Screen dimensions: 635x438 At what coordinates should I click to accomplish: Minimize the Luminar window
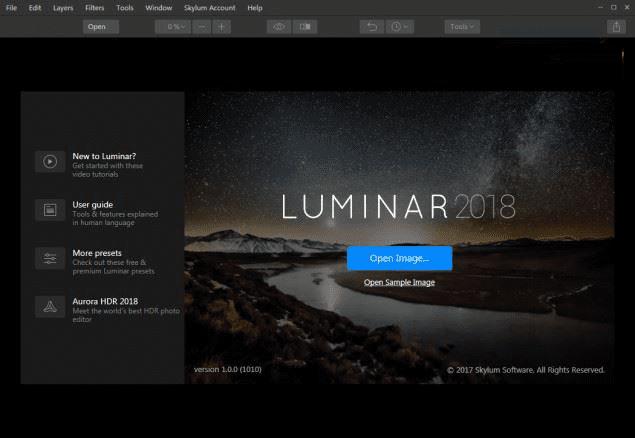point(601,7)
